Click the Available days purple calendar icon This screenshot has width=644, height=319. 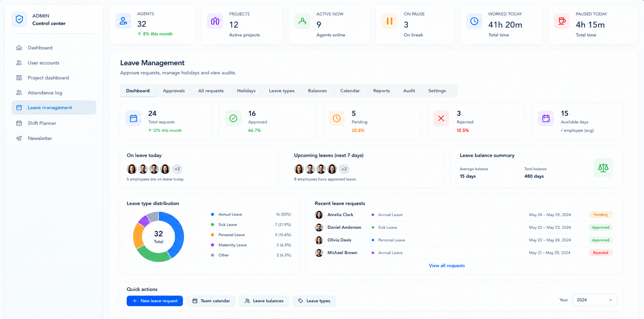click(546, 118)
